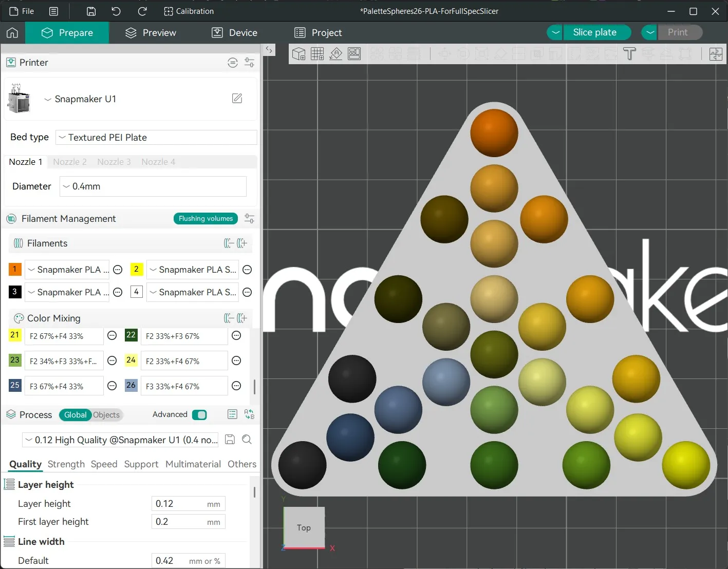Click the save project disk icon

[x=91, y=11]
